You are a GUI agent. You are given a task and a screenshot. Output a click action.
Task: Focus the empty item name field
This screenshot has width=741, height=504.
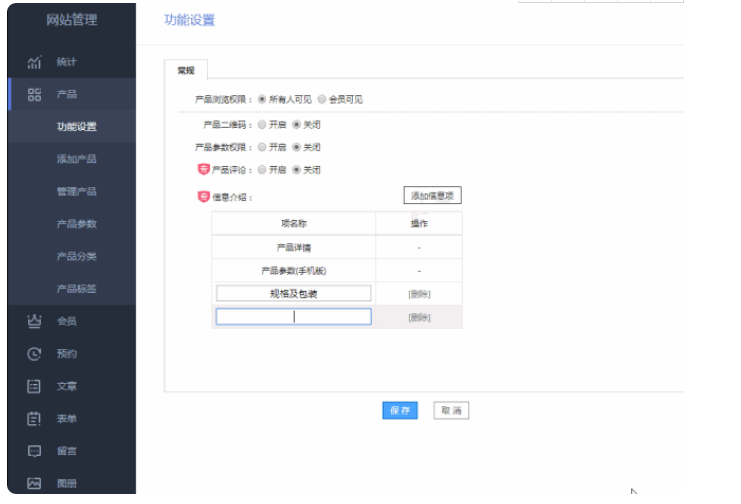click(293, 317)
